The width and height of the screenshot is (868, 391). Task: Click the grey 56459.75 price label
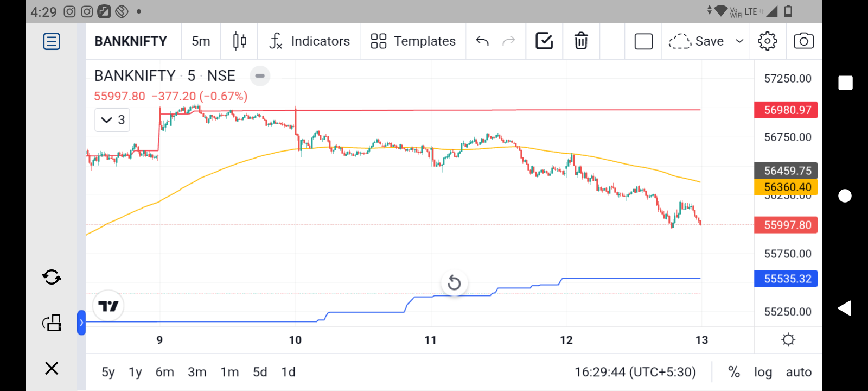[786, 171]
